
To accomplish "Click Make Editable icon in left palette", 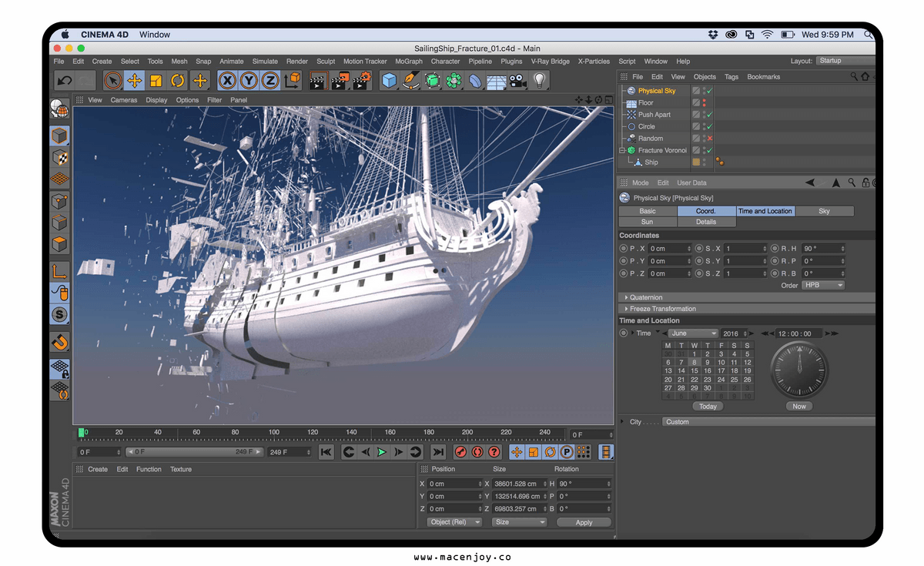I will tap(59, 109).
